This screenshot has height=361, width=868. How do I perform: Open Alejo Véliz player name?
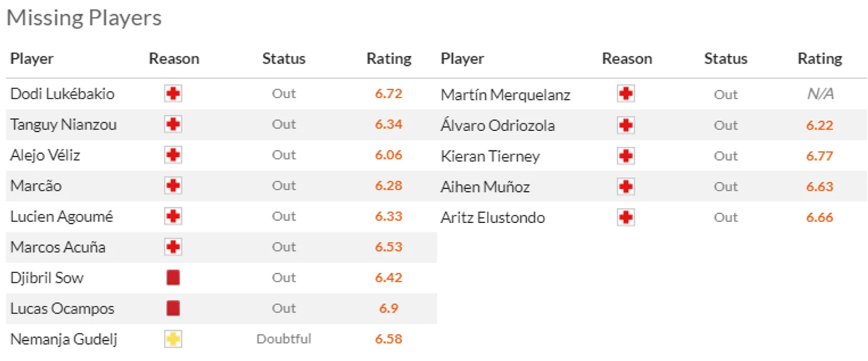pos(45,156)
